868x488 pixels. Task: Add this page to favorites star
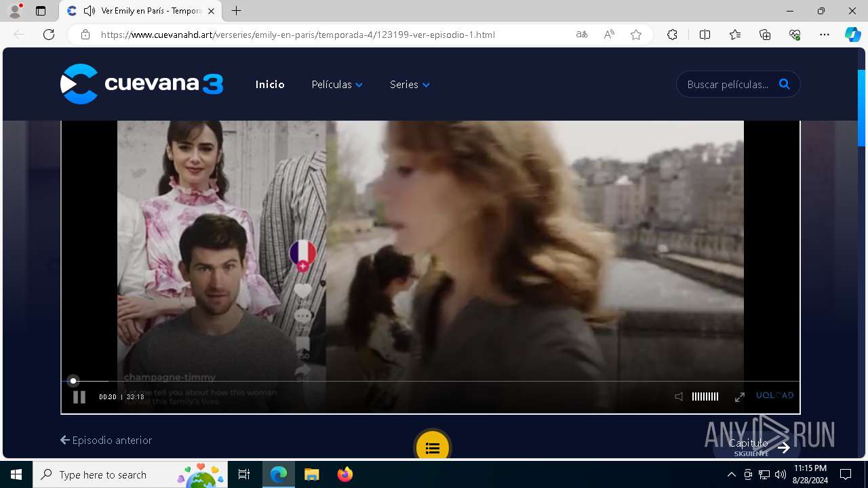tap(636, 35)
